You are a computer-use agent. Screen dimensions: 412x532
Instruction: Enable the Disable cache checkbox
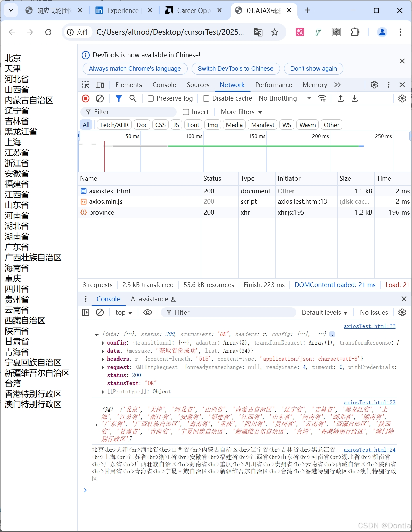206,98
